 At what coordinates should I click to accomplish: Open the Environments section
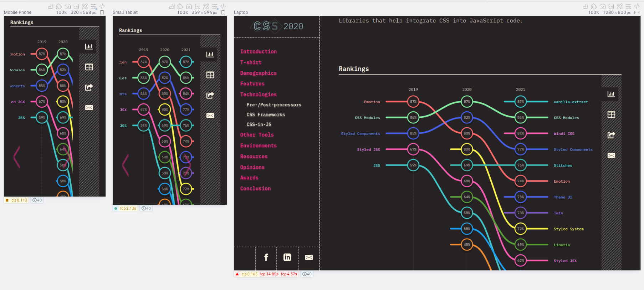[259, 146]
